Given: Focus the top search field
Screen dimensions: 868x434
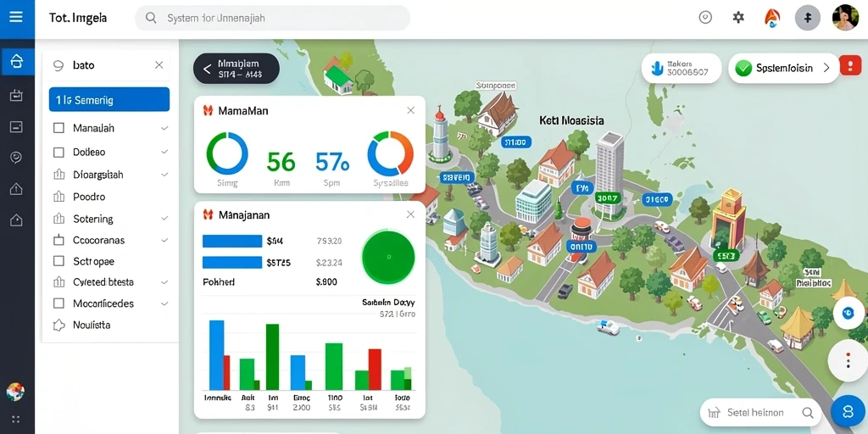Looking at the screenshot, I should pyautogui.click(x=272, y=18).
